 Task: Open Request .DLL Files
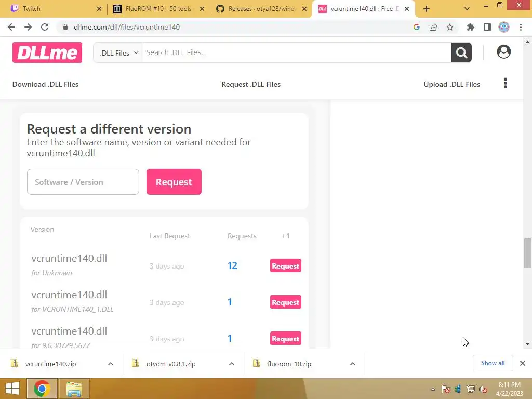point(251,84)
